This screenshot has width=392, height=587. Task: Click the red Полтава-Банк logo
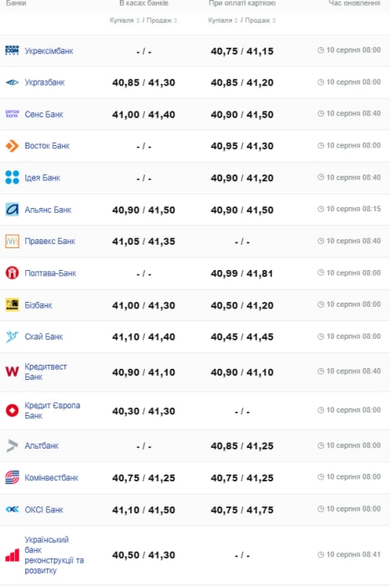pos(12,273)
